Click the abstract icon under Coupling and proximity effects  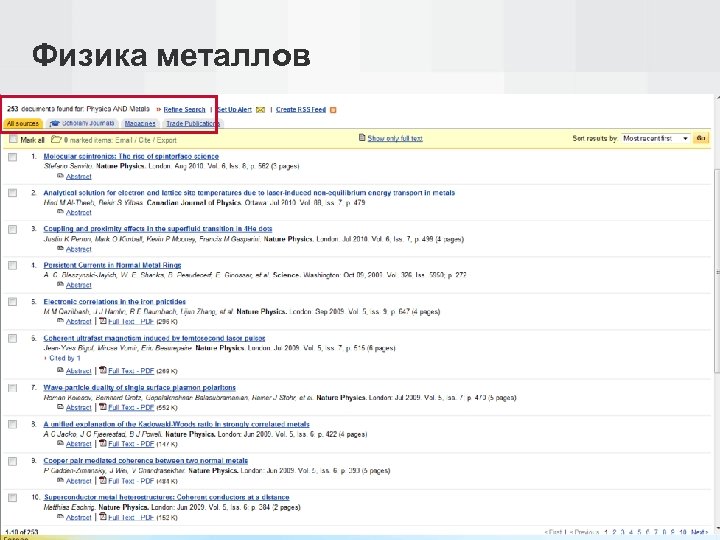tap(60, 248)
